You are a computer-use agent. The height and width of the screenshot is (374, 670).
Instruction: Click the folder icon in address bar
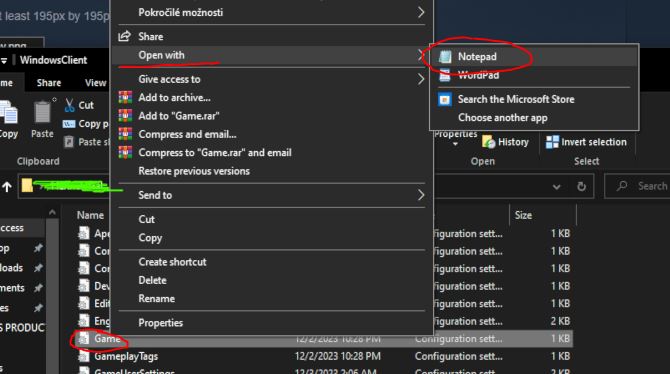coord(27,185)
